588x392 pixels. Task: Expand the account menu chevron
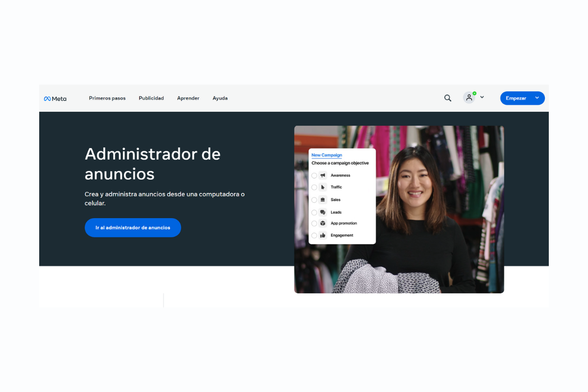point(482,98)
